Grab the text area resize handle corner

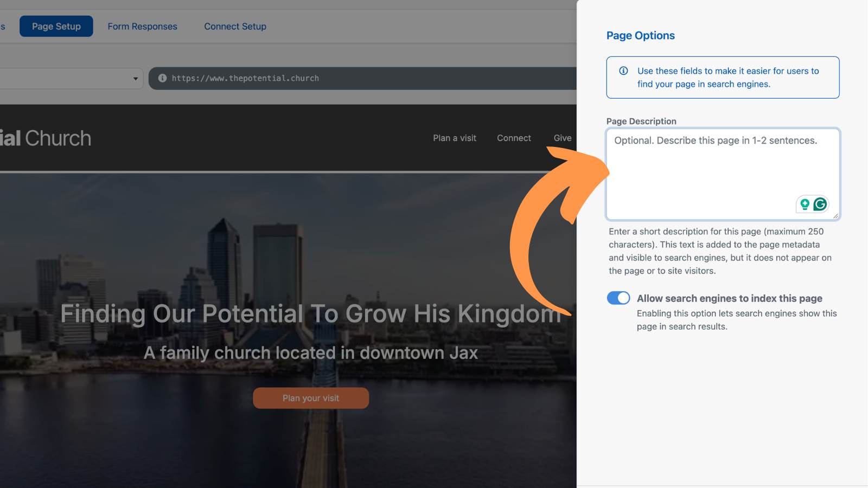click(835, 215)
